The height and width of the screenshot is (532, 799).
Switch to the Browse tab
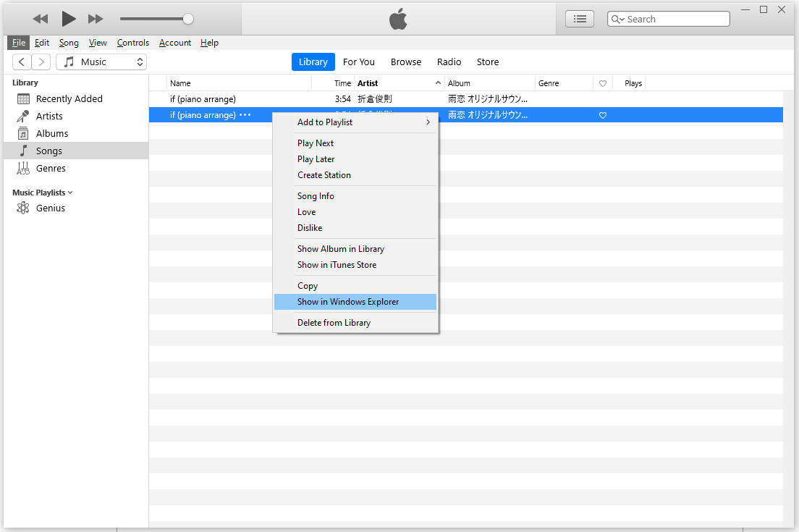tap(405, 62)
